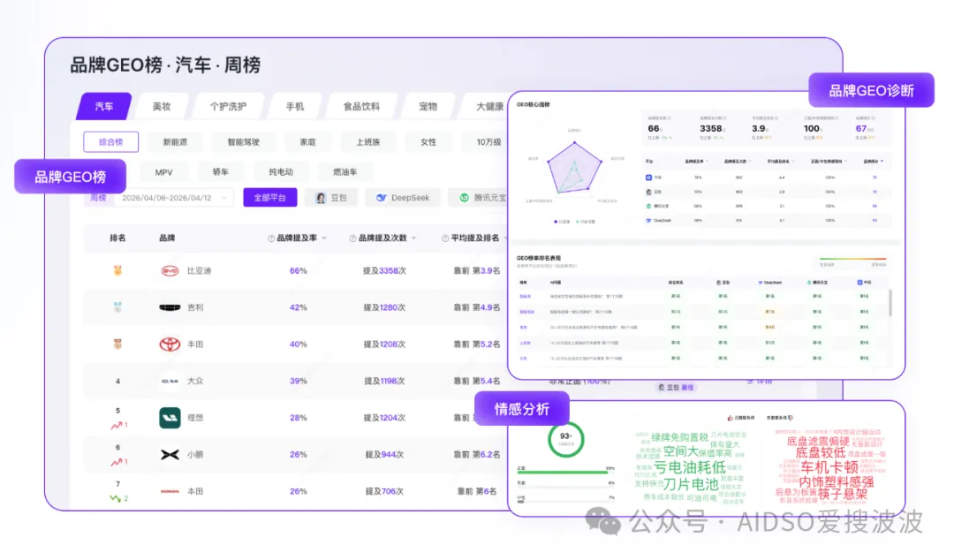The height and width of the screenshot is (560, 954).
Task: Click the Honda logo in the 本田 row
Action: pyautogui.click(x=170, y=491)
